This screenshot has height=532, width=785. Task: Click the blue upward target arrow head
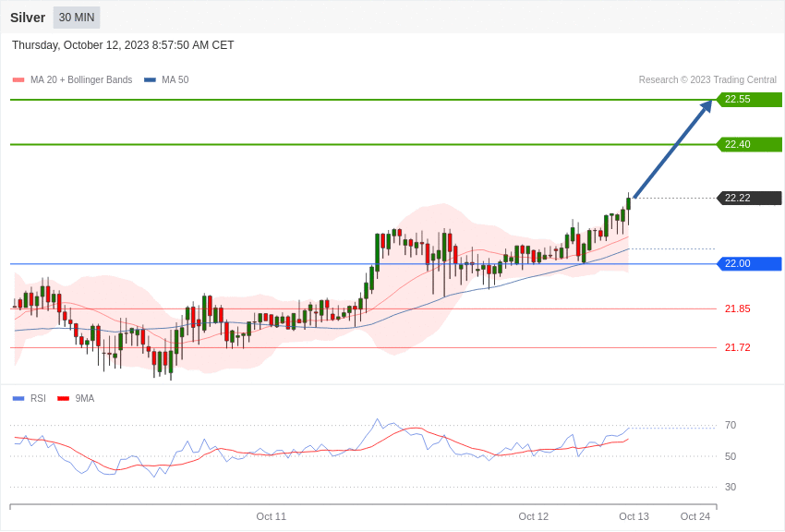point(706,106)
